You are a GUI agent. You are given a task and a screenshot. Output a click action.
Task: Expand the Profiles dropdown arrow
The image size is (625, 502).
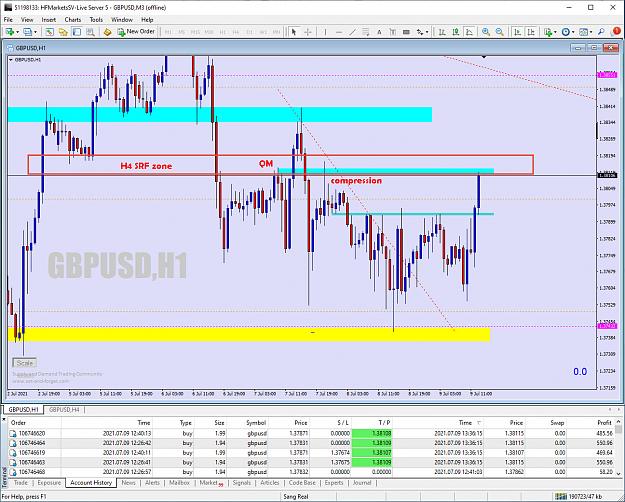pos(35,32)
